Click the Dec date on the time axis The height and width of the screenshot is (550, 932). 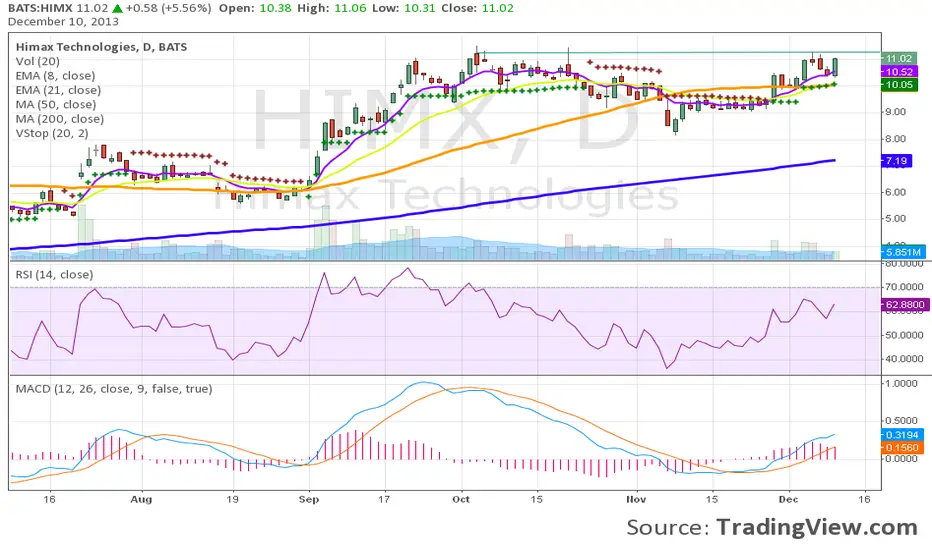tap(788, 499)
